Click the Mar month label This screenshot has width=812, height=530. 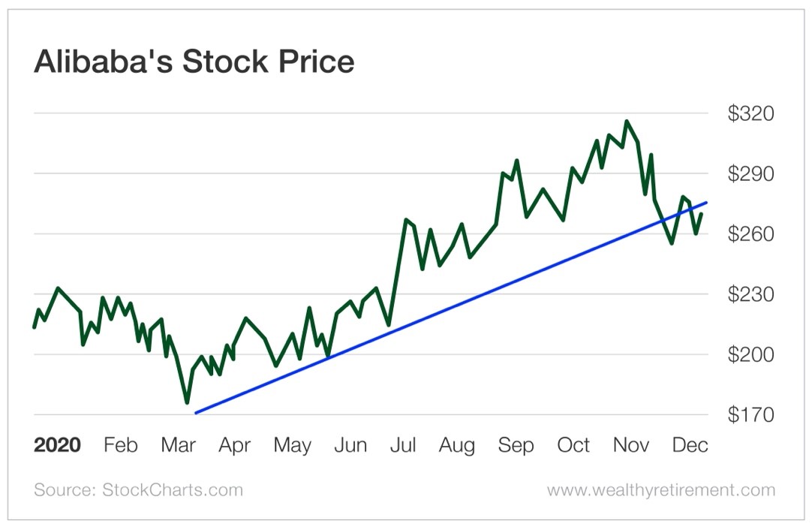178,445
